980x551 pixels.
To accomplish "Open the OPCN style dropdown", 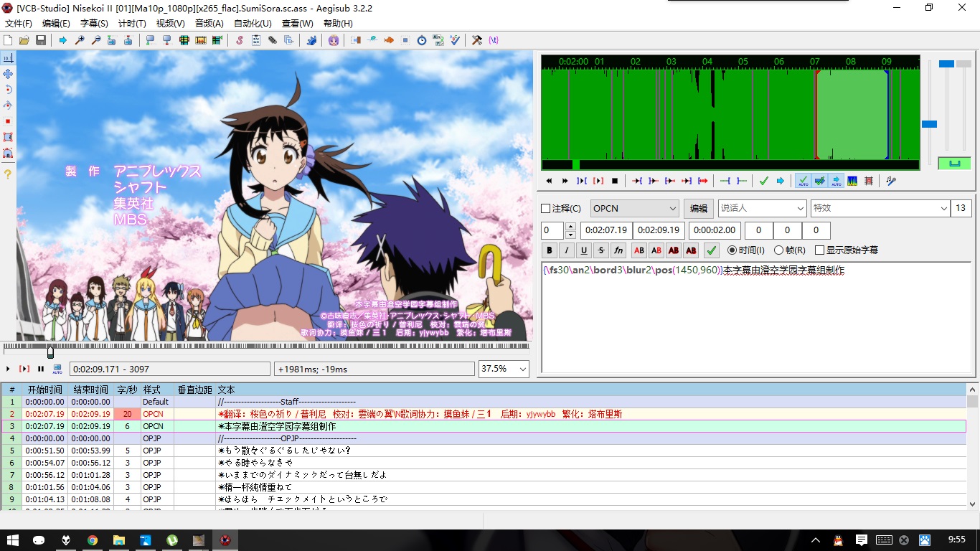I will pyautogui.click(x=634, y=209).
